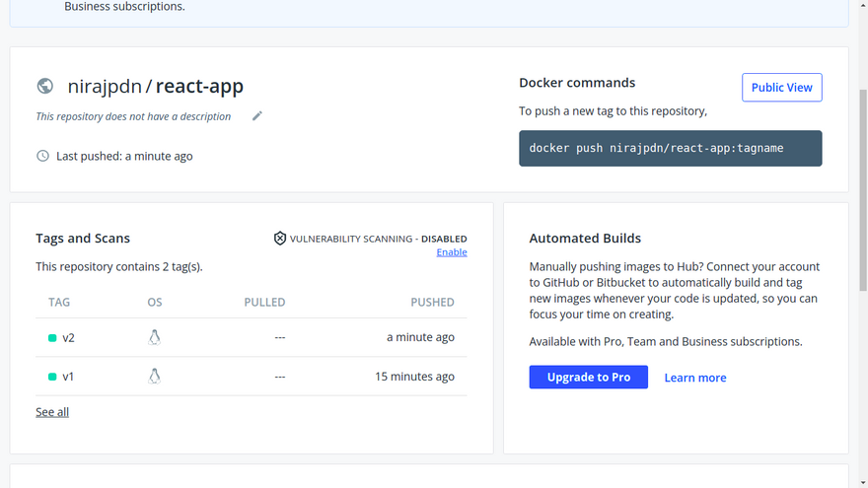Open the v1 tag entry
868x488 pixels.
click(69, 377)
